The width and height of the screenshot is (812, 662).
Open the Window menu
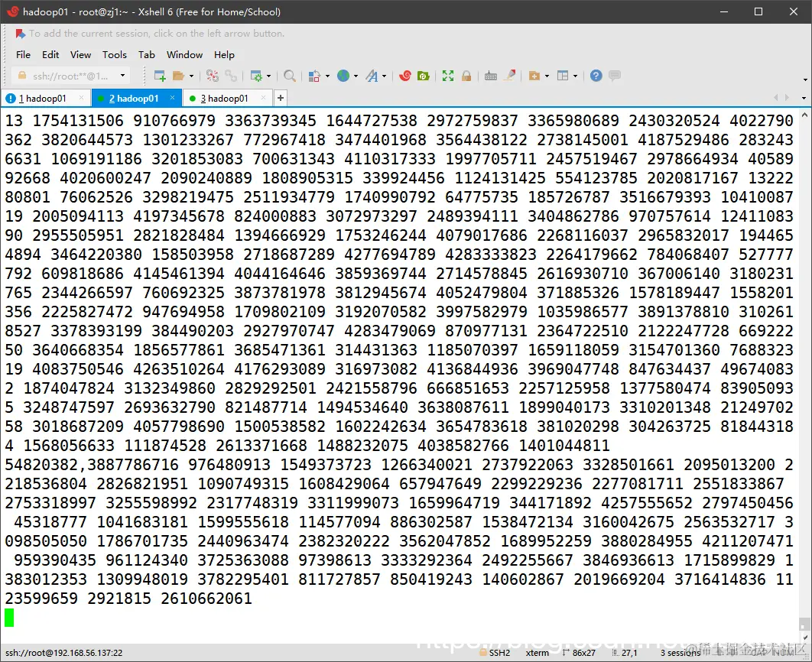(185, 54)
